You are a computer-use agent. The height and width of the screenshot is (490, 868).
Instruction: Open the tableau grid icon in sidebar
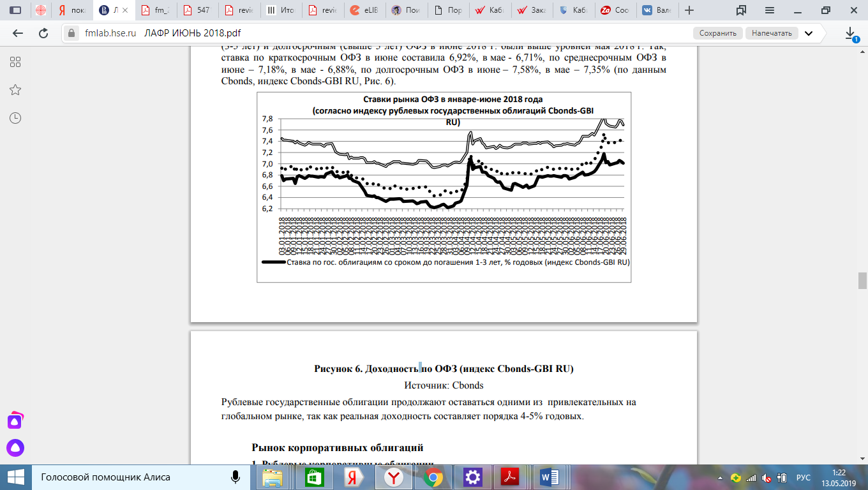(15, 62)
